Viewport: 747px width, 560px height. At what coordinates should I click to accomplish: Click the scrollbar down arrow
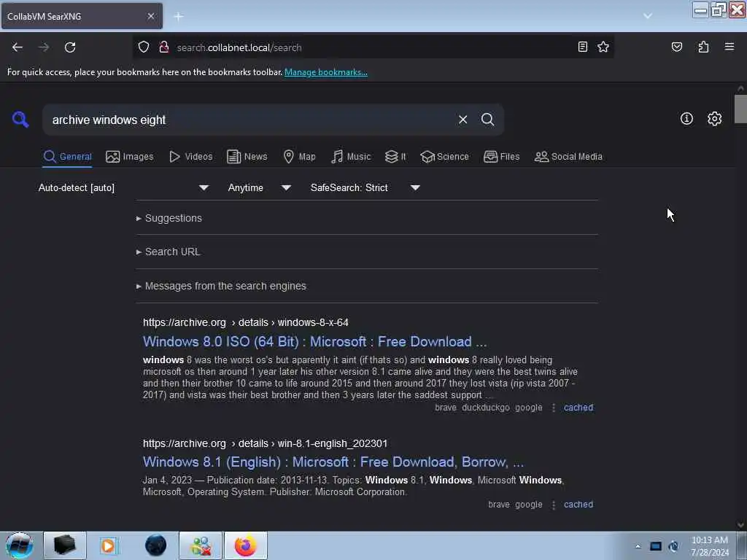740,525
